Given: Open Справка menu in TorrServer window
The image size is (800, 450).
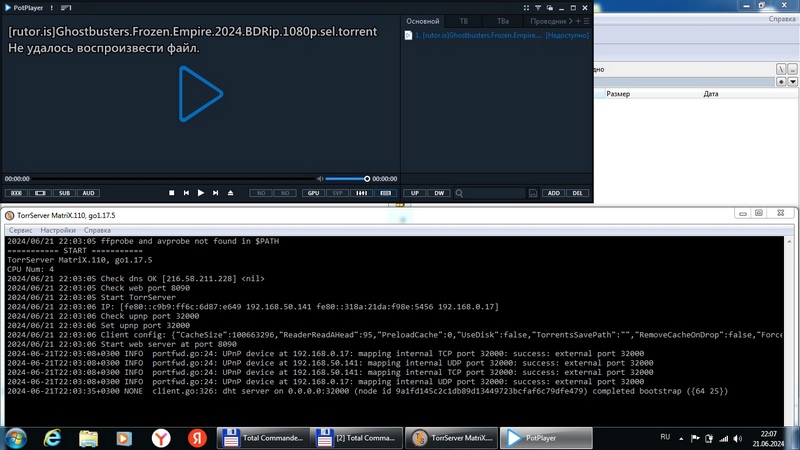Looking at the screenshot, I should tap(97, 230).
